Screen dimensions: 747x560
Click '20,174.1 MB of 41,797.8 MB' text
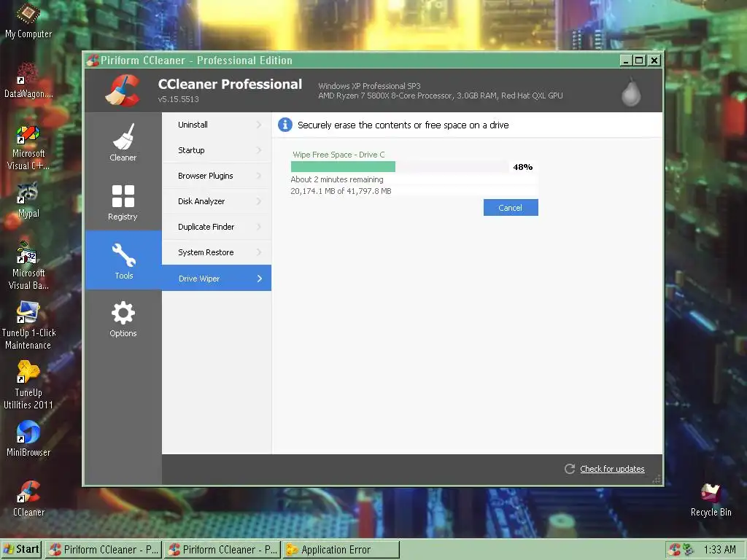(341, 191)
